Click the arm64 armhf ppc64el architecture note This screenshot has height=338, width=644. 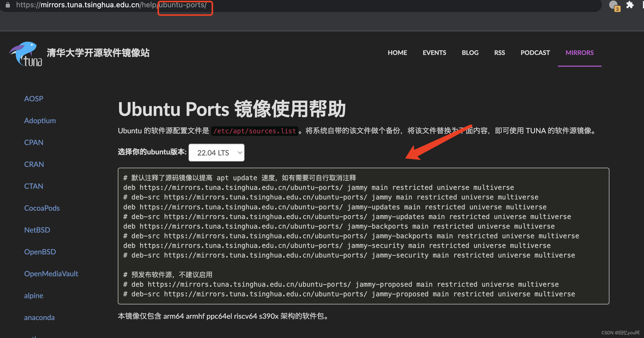(x=224, y=316)
